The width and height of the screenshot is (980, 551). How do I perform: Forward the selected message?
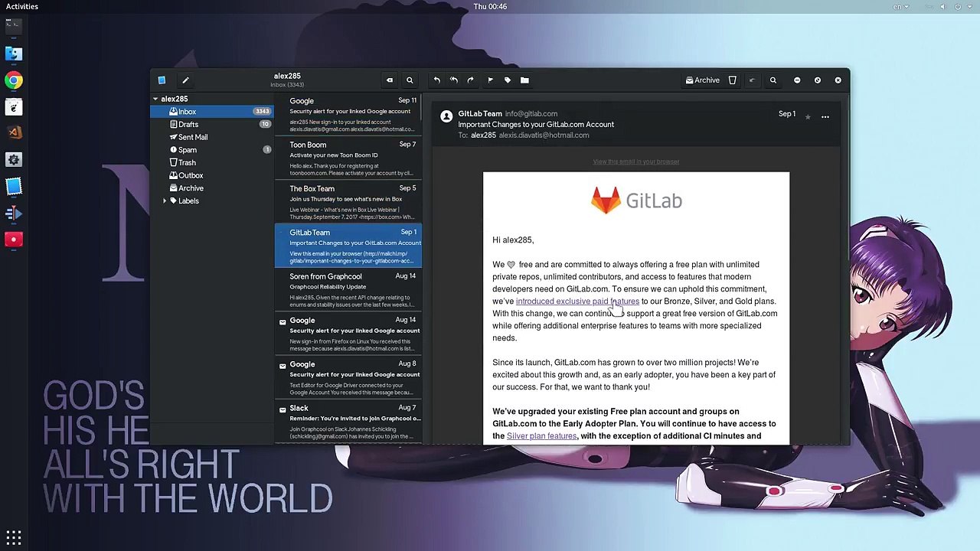pos(470,80)
